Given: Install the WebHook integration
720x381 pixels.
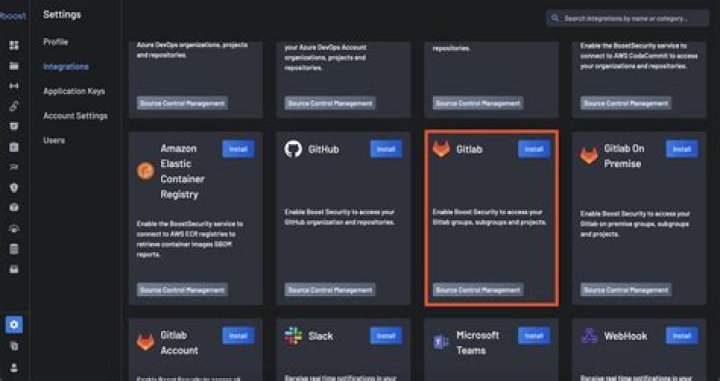Looking at the screenshot, I should [682, 336].
